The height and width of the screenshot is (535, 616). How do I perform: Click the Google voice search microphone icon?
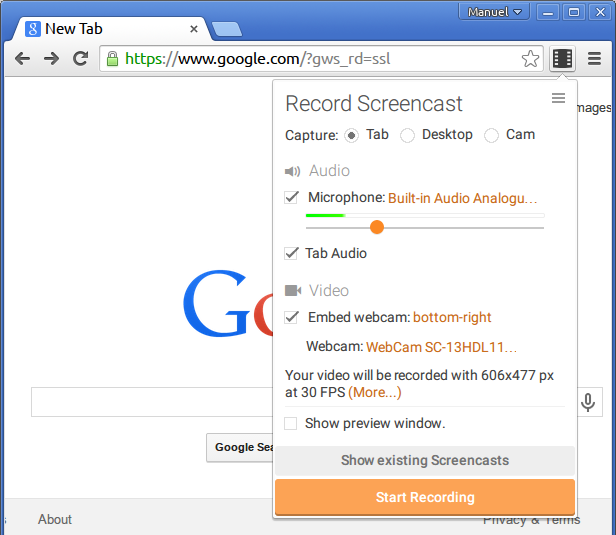tap(588, 402)
